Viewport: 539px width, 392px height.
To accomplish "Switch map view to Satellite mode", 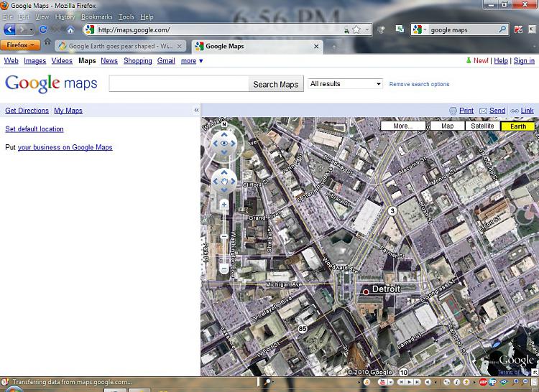I will [483, 126].
